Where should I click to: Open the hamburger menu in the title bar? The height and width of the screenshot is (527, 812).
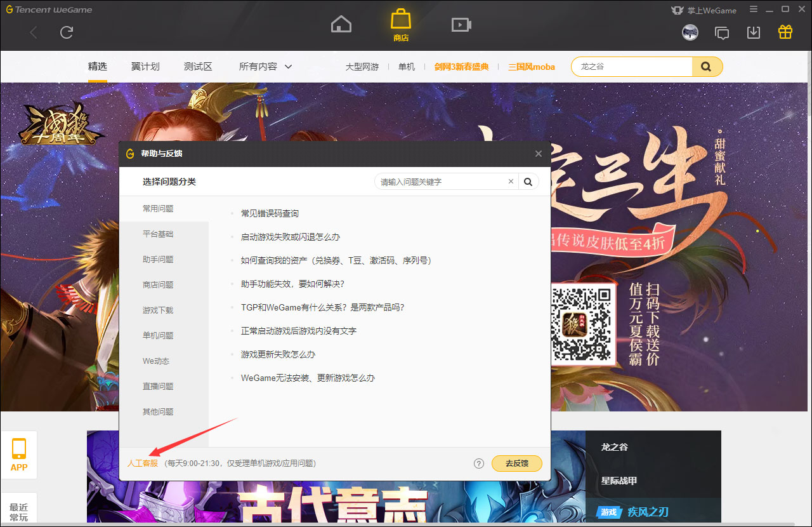point(753,10)
